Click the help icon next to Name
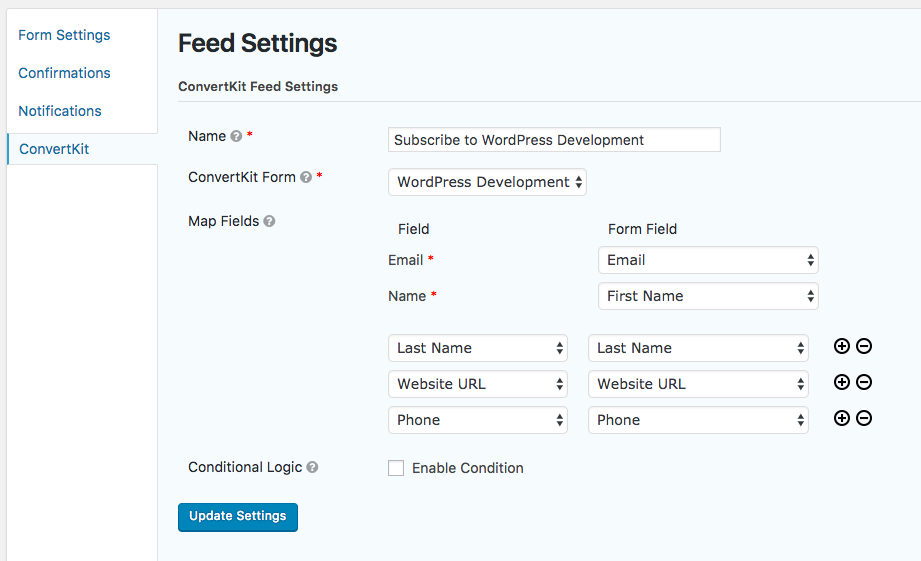This screenshot has height=561, width=921. click(236, 137)
